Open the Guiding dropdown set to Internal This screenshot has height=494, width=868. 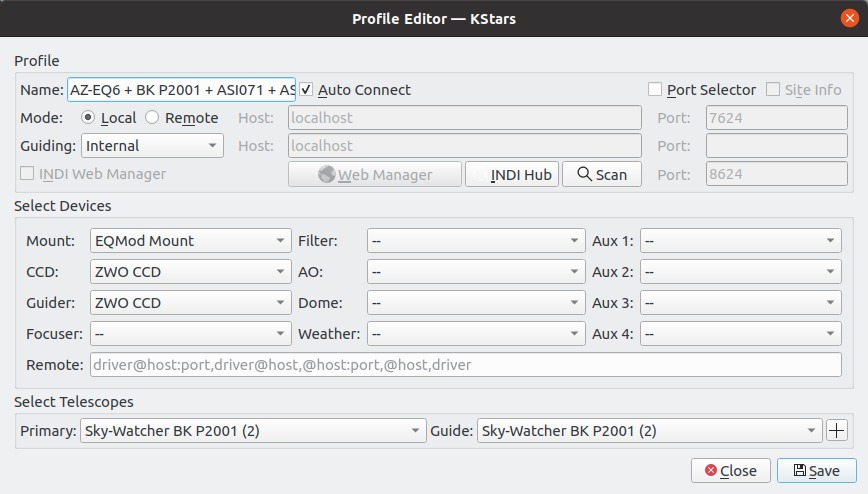[x=152, y=146]
